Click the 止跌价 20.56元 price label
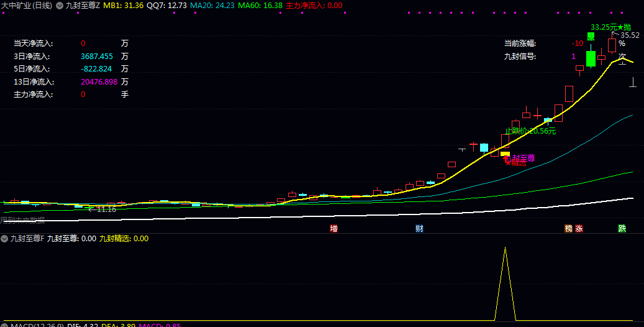644x327 pixels. (530, 131)
